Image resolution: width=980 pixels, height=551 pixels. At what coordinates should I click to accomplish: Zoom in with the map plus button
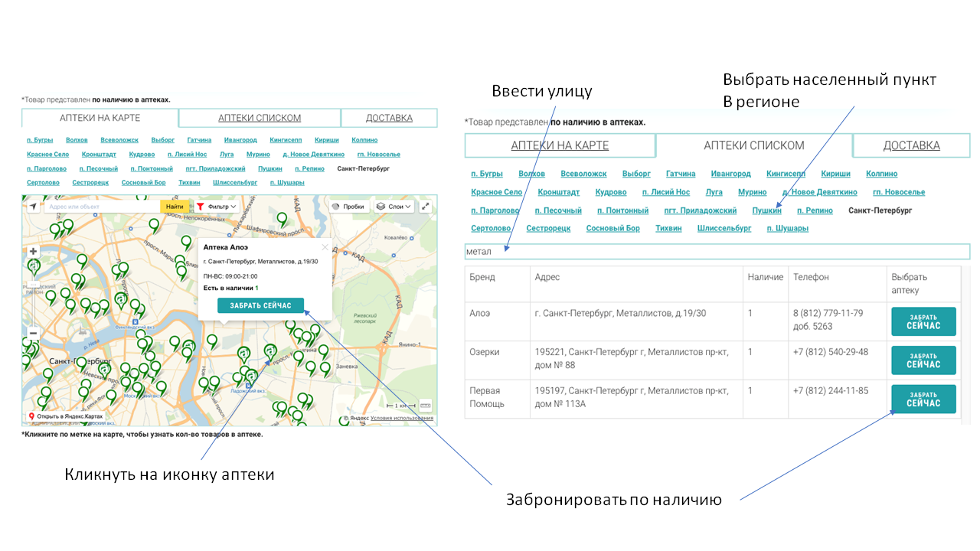pyautogui.click(x=34, y=251)
